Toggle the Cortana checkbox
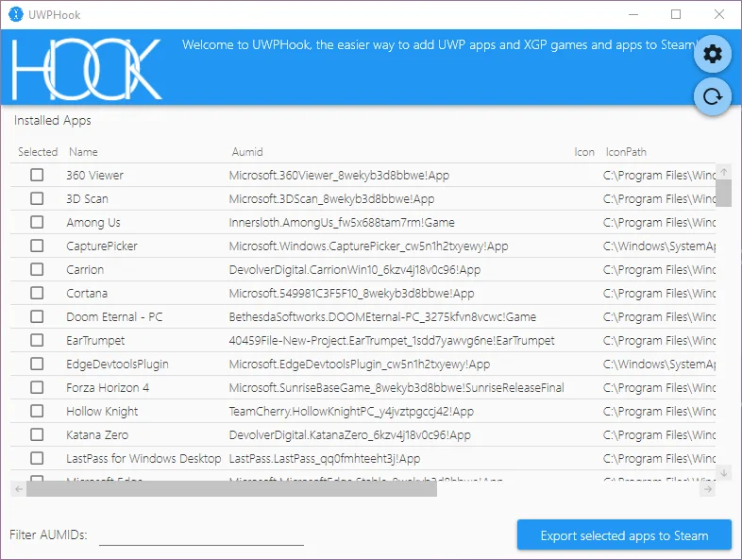Image resolution: width=742 pixels, height=560 pixels. (37, 294)
